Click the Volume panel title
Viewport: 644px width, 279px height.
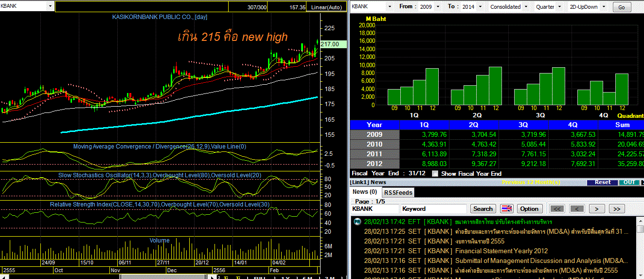coord(160,240)
